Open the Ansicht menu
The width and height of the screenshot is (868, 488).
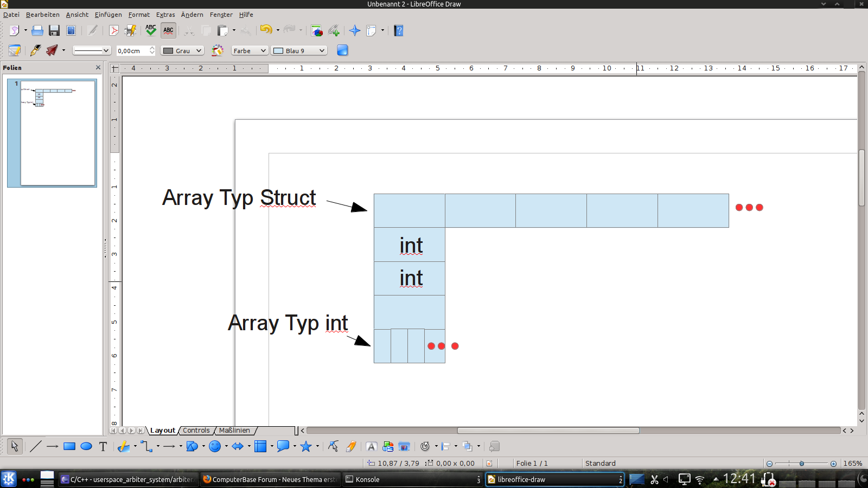pyautogui.click(x=77, y=15)
